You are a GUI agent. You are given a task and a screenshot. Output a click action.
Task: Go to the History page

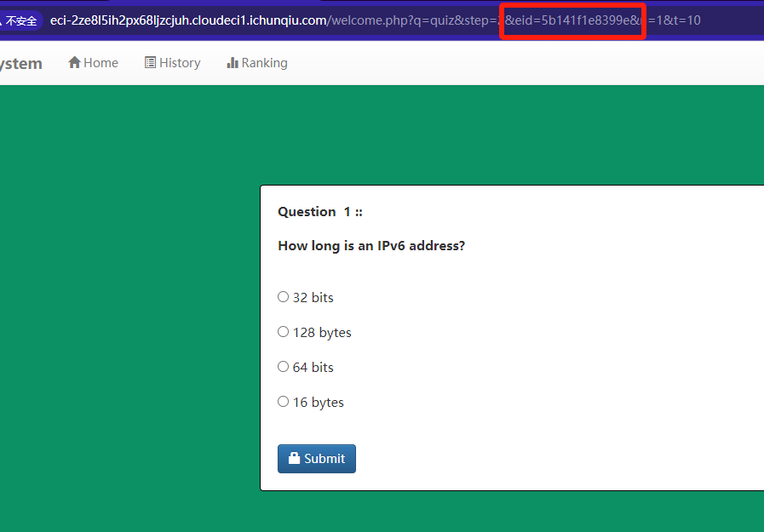pos(173,63)
